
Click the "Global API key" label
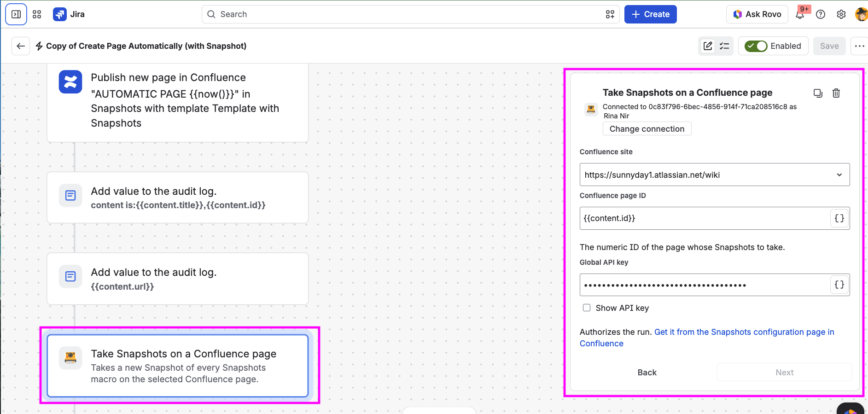[604, 262]
